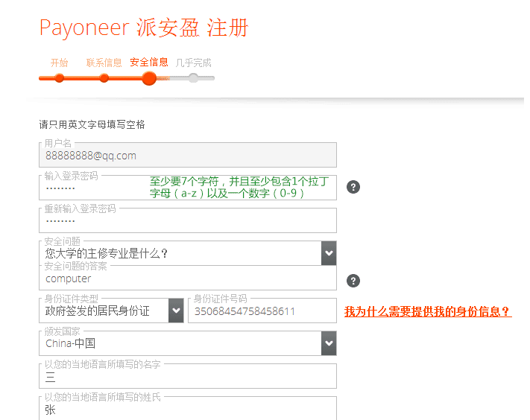Click the grey 几乎完成 progress dot

[x=193, y=78]
